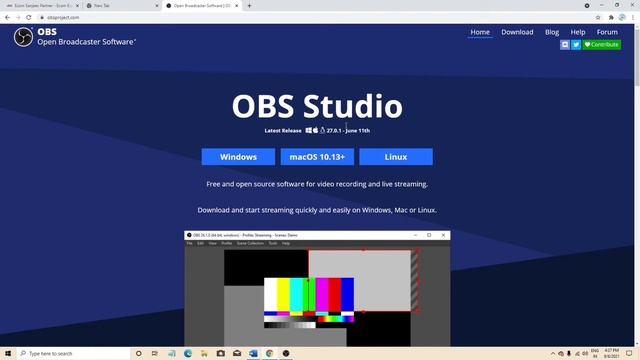640x360 pixels.
Task: Click the OBS app screenshot image
Action: point(317,289)
